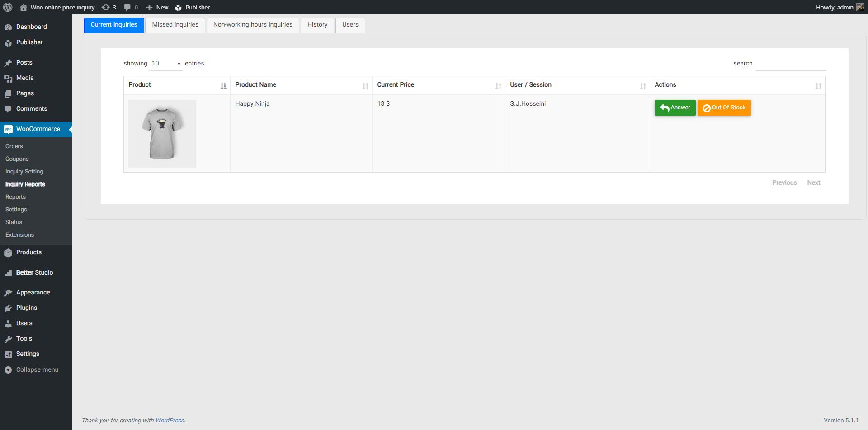Click the Comments icon in sidebar

tap(8, 109)
